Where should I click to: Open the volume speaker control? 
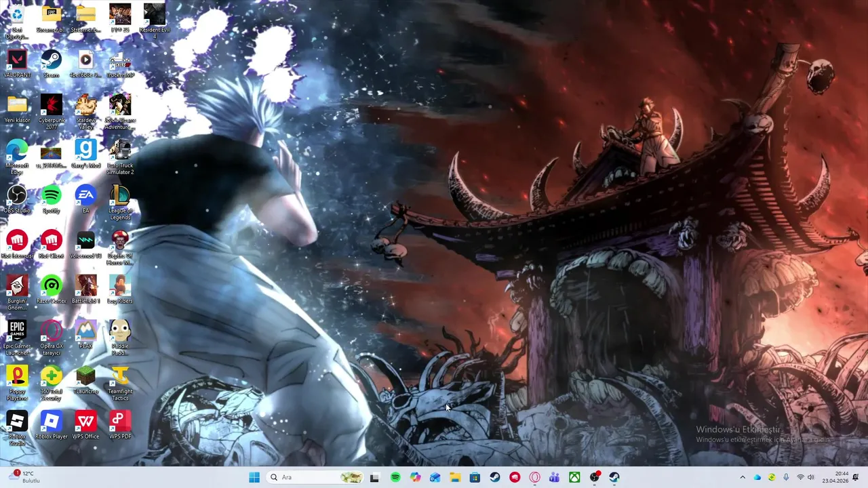click(811, 477)
